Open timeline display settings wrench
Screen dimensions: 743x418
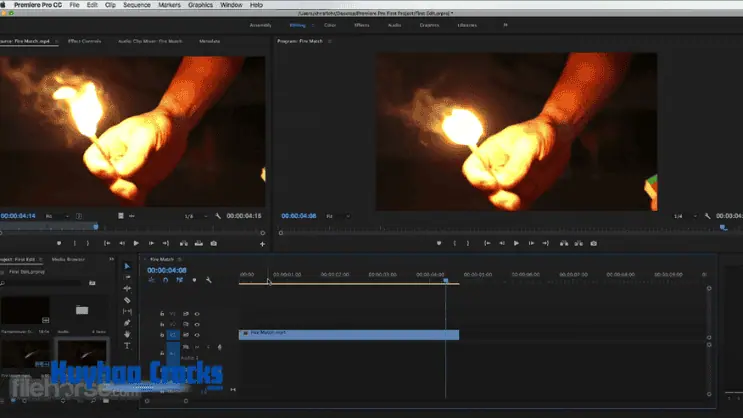coord(208,280)
